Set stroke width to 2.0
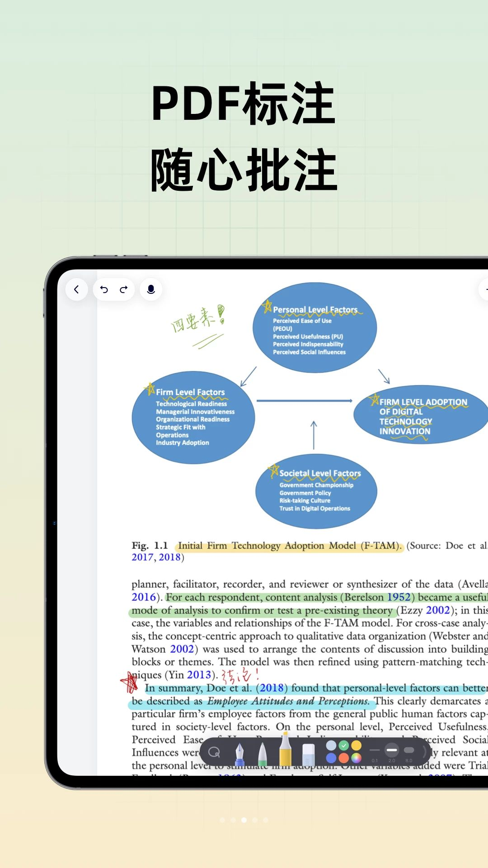The image size is (488, 868). pos(392,751)
